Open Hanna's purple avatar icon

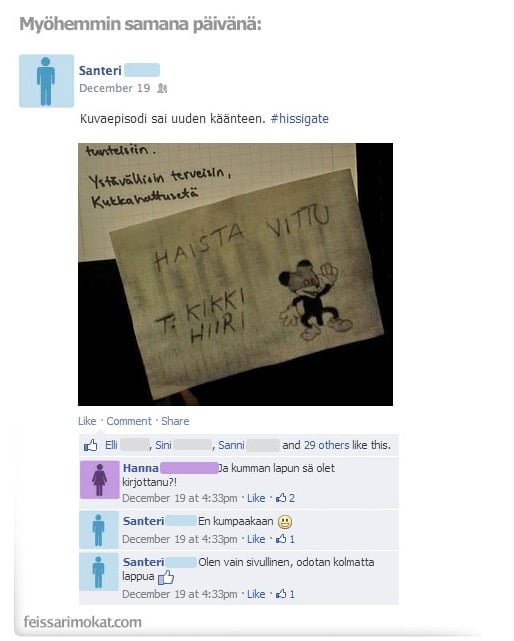99,480
